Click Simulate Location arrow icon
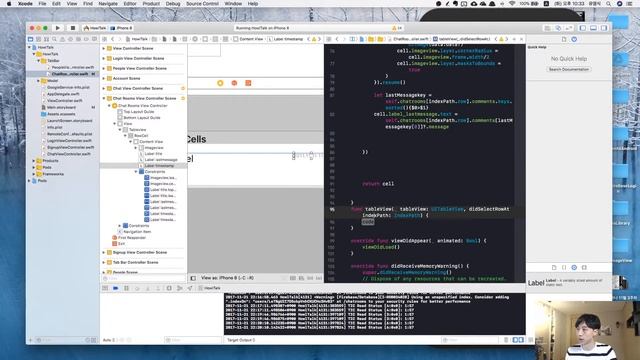 pyautogui.click(x=190, y=288)
